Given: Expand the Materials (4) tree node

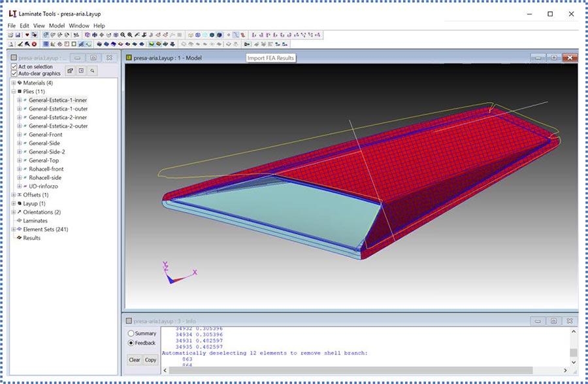Looking at the screenshot, I should pyautogui.click(x=14, y=82).
